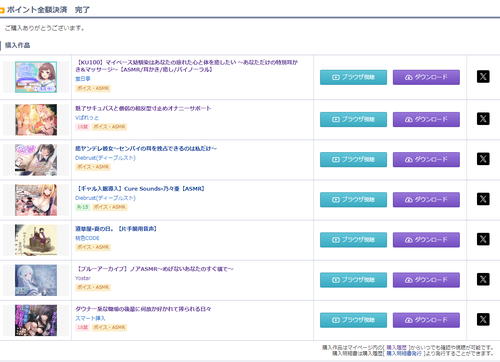This screenshot has width=500, height=362.
Task: Click ブラウザ視聴 for Cure Sounds work
Action: tap(353, 200)
